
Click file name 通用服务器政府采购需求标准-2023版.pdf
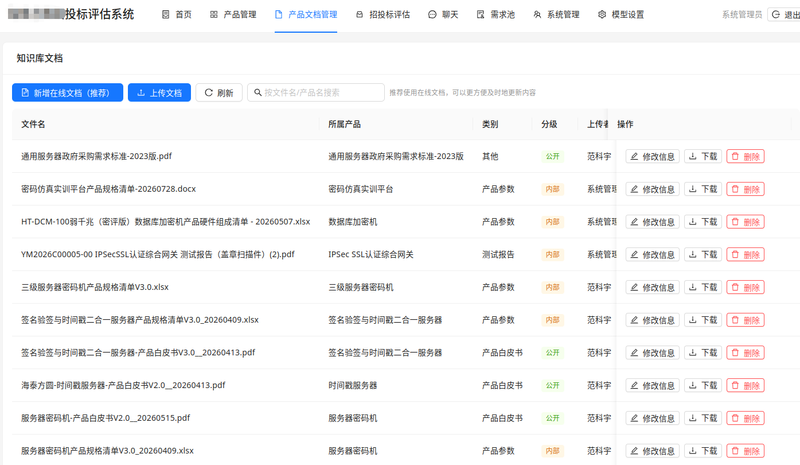pos(96,156)
